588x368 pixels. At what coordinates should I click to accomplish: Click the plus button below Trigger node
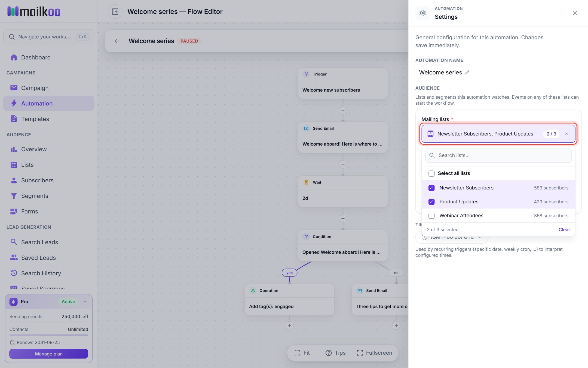pyautogui.click(x=343, y=110)
